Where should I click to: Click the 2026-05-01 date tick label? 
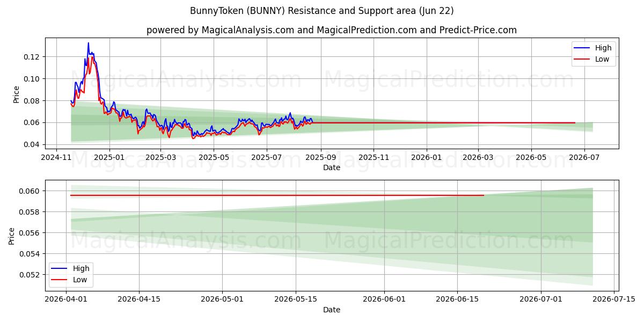point(222,300)
